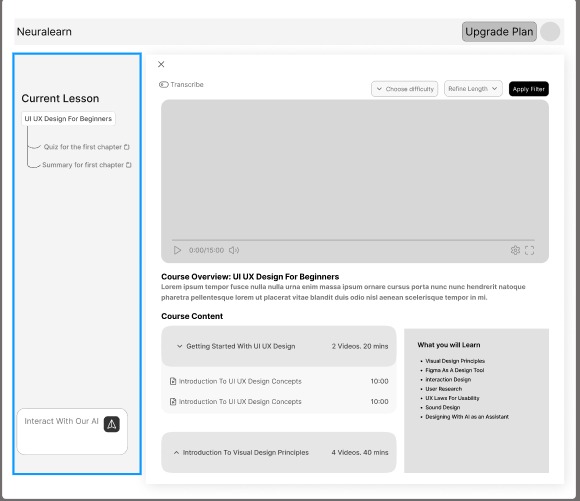Click Designing With AI as an Assistant bullet

coord(467,417)
